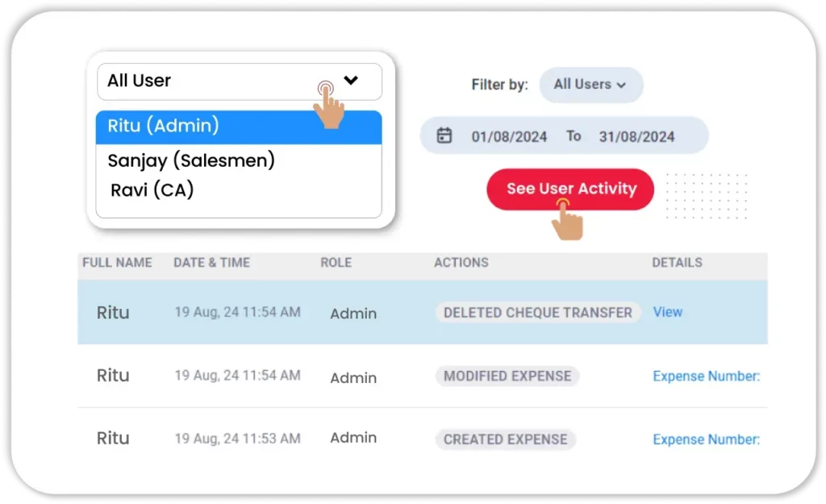The width and height of the screenshot is (826, 504).
Task: Click the FULL NAME column header
Action: point(117,263)
